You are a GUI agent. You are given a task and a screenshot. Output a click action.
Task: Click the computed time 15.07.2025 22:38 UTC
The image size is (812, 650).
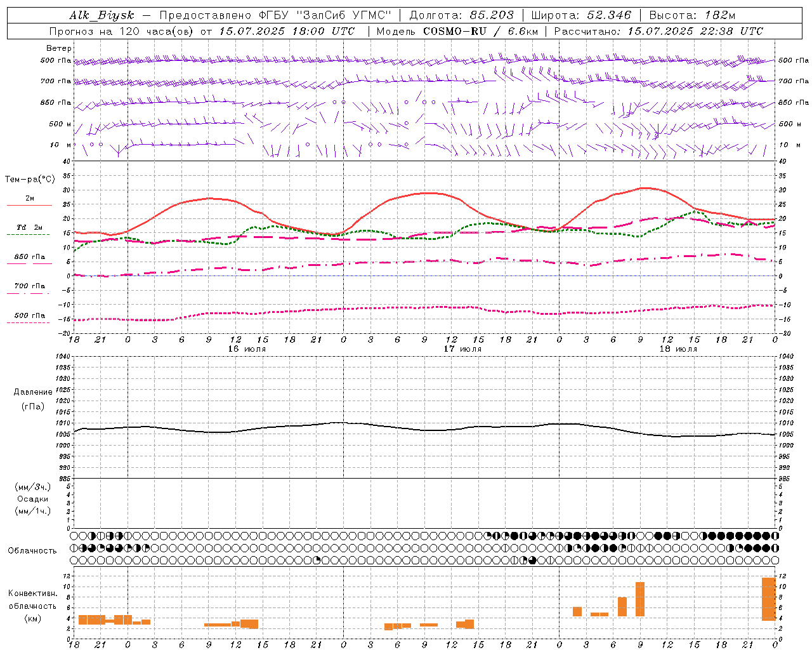(695, 31)
